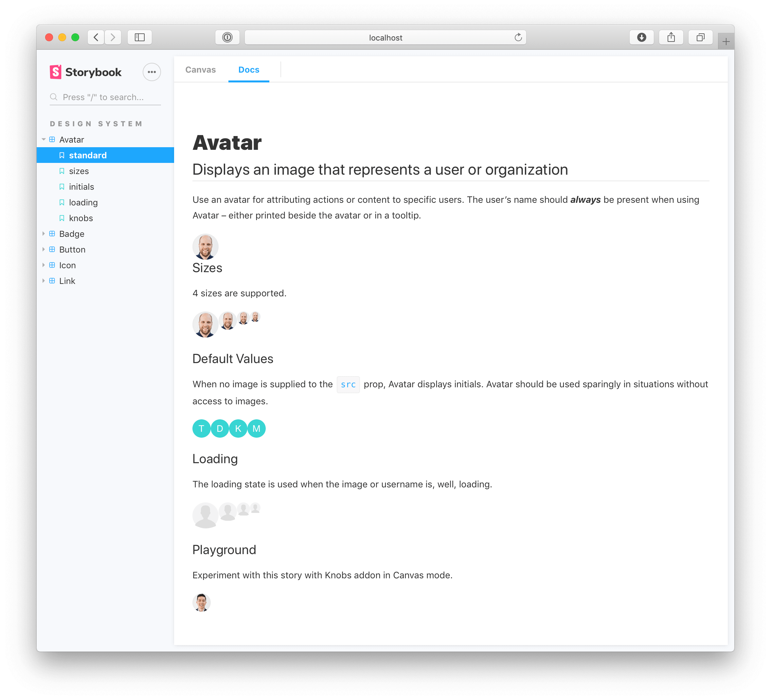Select the Docs tab
This screenshot has height=700, width=771.
pyautogui.click(x=248, y=69)
